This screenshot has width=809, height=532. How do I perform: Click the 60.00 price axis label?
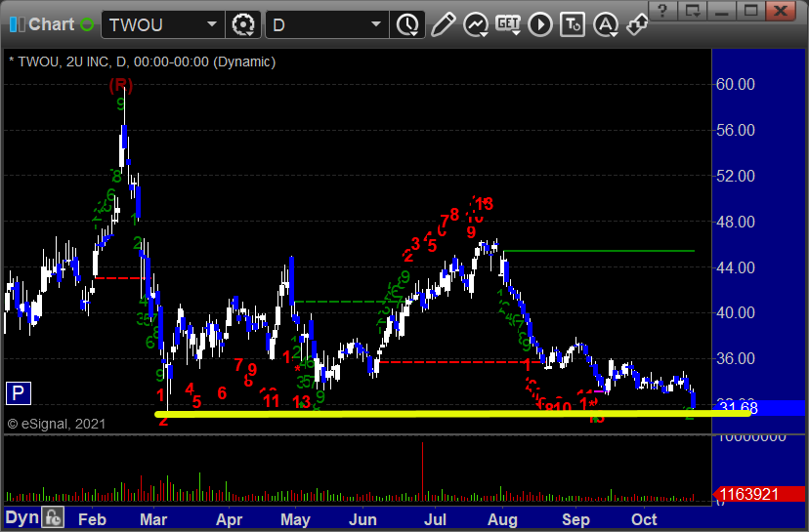point(735,84)
